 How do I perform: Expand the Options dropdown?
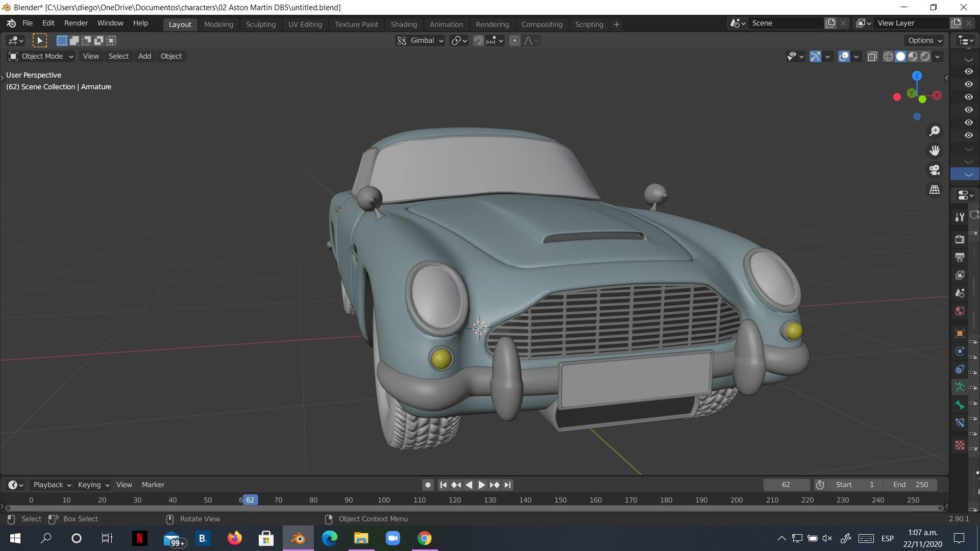pyautogui.click(x=924, y=40)
